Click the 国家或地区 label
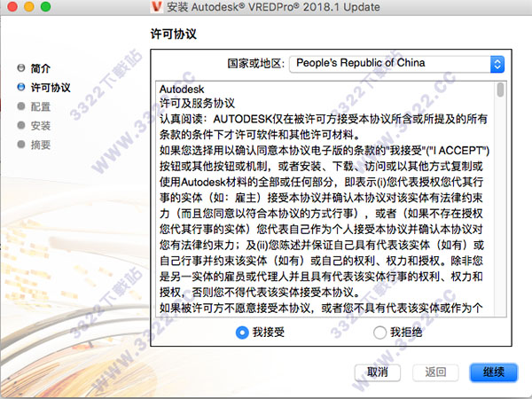 (256, 64)
